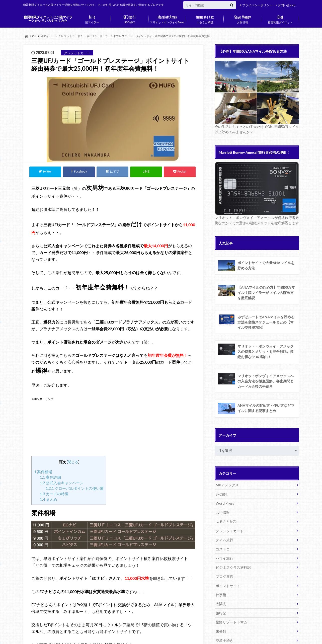Open みずほルートでANAマイルを貯める article

pos(257,322)
